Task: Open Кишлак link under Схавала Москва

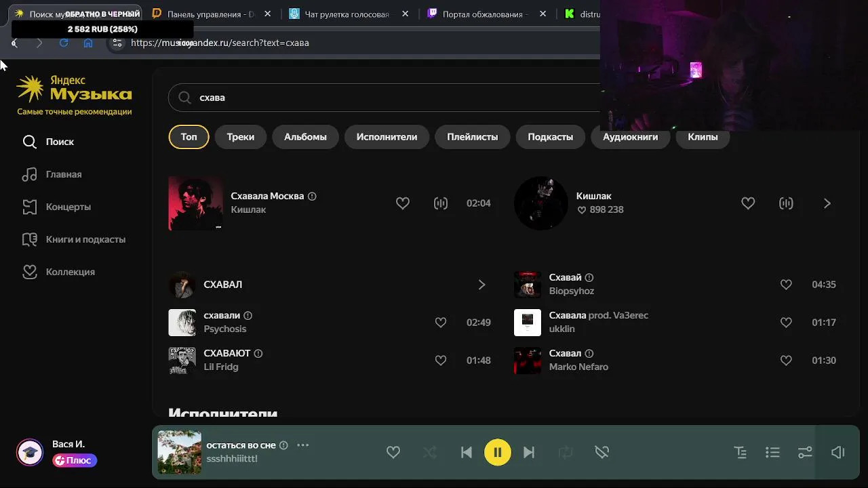Action: pos(248,210)
